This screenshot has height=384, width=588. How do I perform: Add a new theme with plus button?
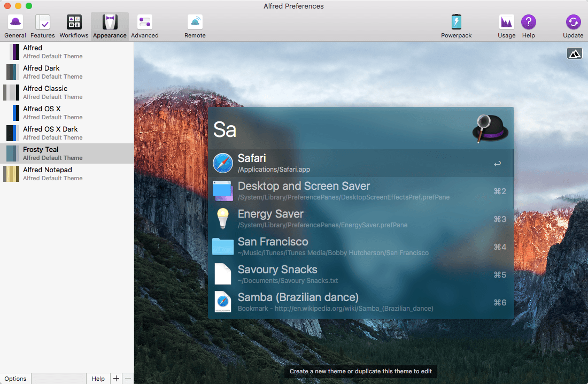click(116, 378)
